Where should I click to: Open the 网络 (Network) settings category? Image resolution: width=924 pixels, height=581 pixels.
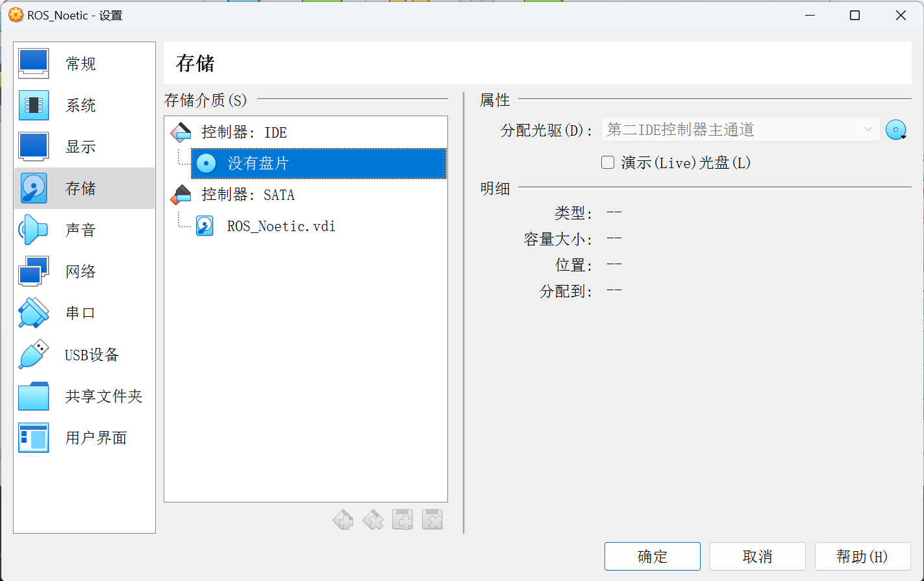(x=84, y=271)
